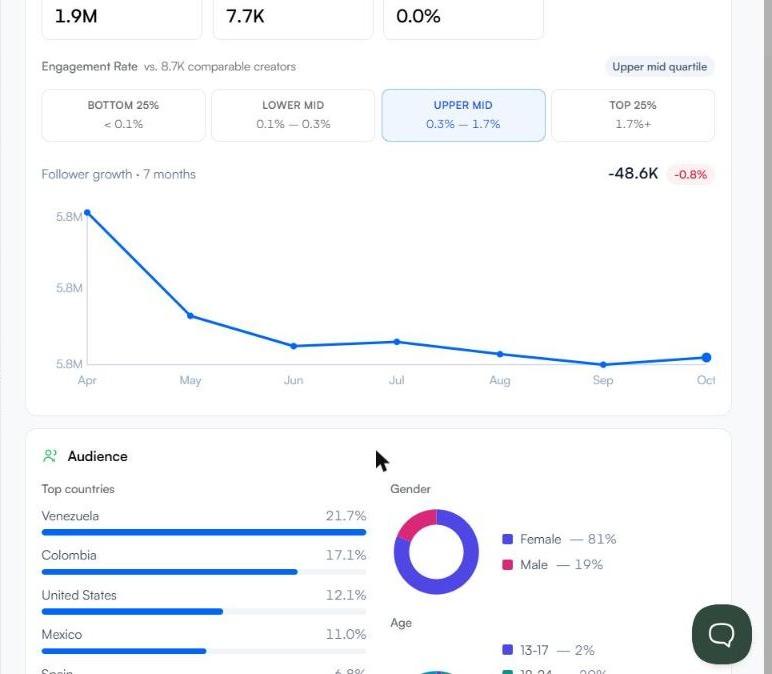Click the Oct data point on chart
This screenshot has width=772, height=674.
[707, 357]
